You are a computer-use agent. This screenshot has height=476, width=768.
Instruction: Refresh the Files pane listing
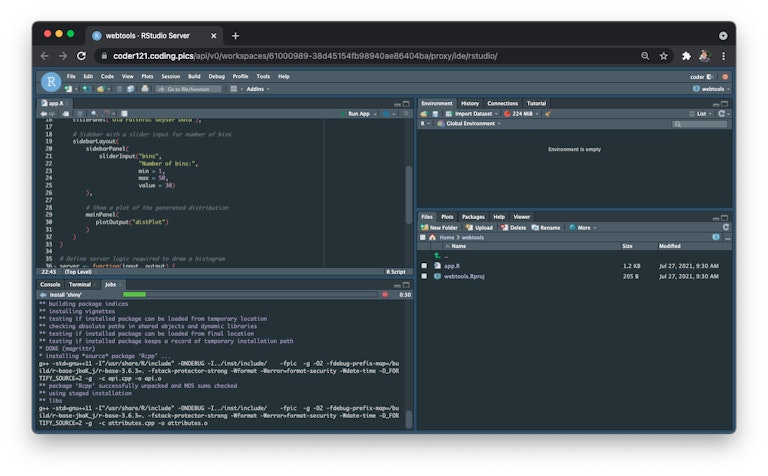726,227
